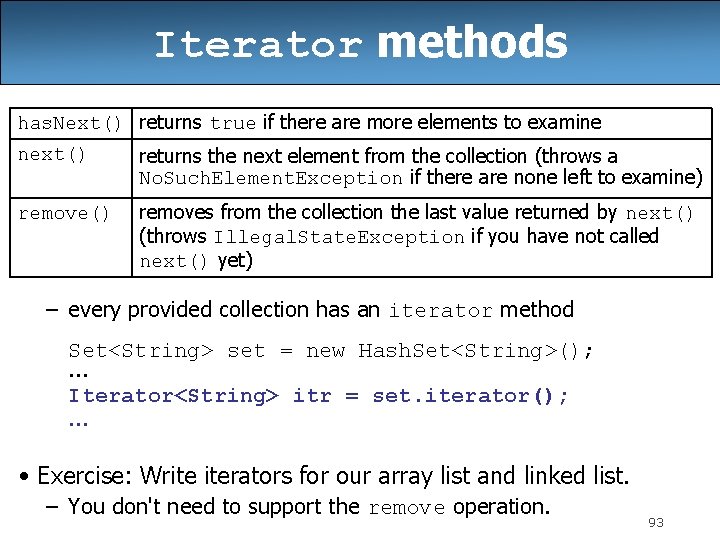Click the Set<String> set code line
The image size is (720, 540).
tap(330, 351)
